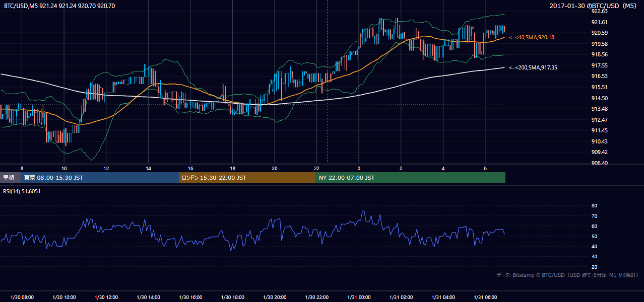The width and height of the screenshot is (644, 302).
Task: Click the 917.55 price axis label
Action: click(x=600, y=65)
